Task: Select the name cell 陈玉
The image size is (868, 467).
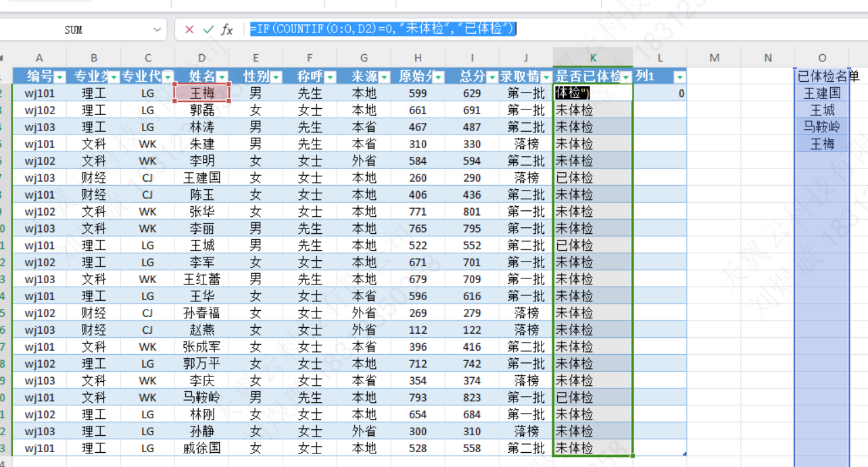Action: 201,195
